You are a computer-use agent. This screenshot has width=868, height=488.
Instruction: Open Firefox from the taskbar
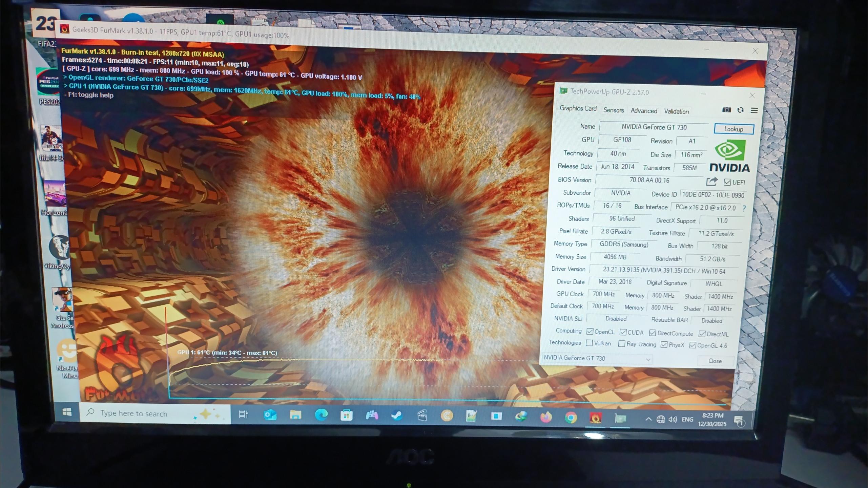tap(546, 417)
